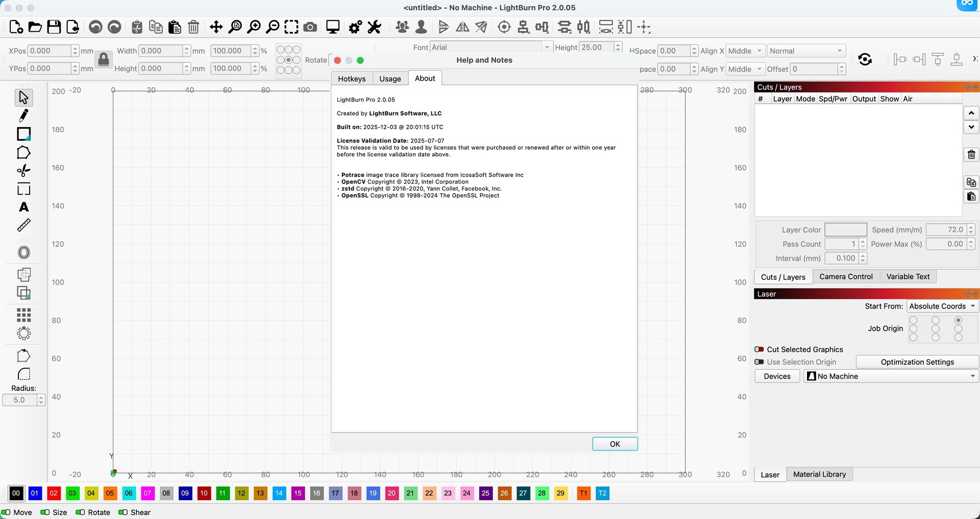Open the preview monitor icon

click(x=333, y=27)
